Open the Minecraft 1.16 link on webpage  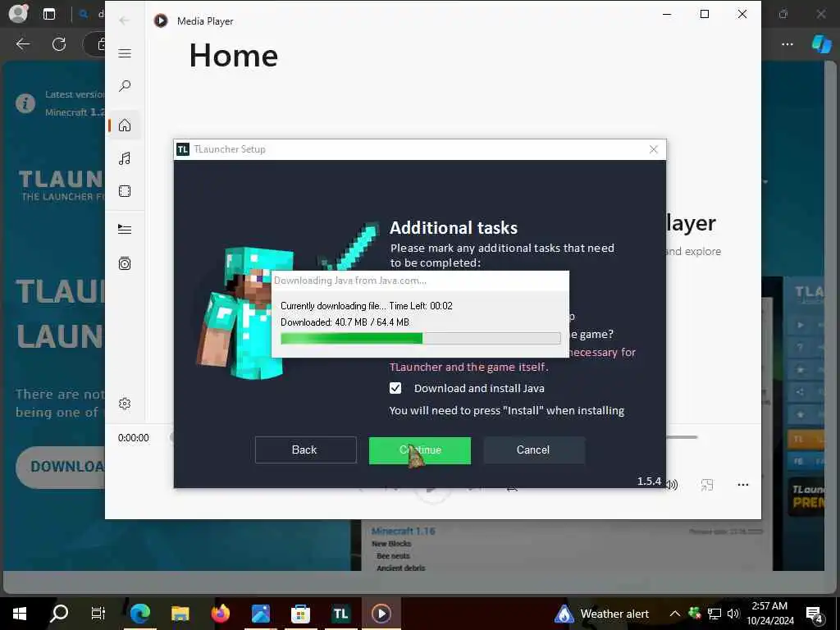click(x=403, y=531)
